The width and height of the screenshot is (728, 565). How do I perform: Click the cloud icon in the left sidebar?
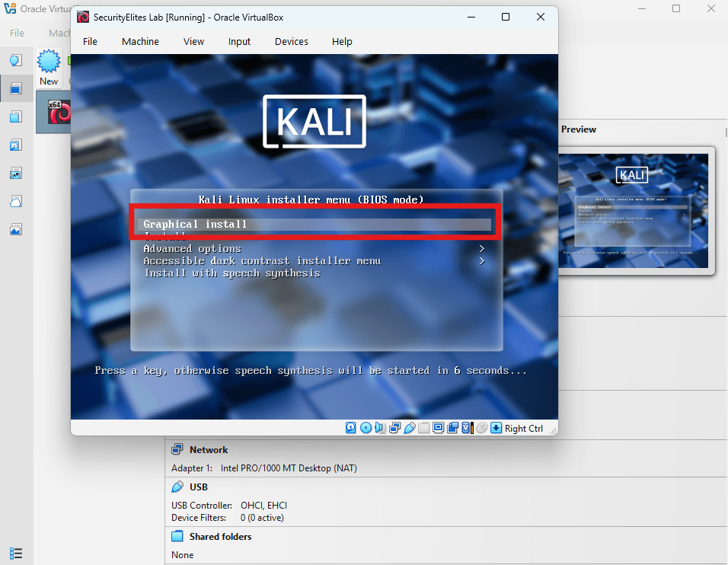pos(17,201)
